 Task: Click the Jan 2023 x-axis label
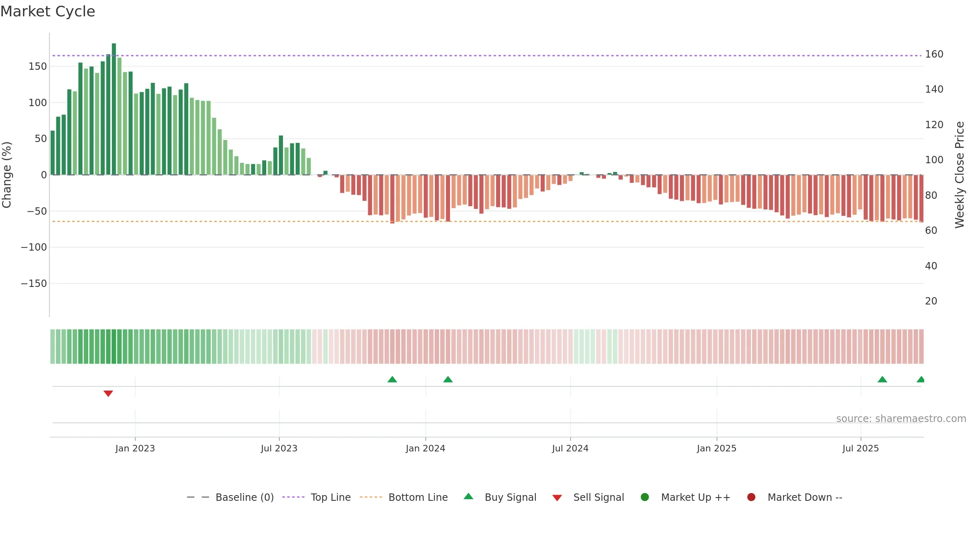135,448
